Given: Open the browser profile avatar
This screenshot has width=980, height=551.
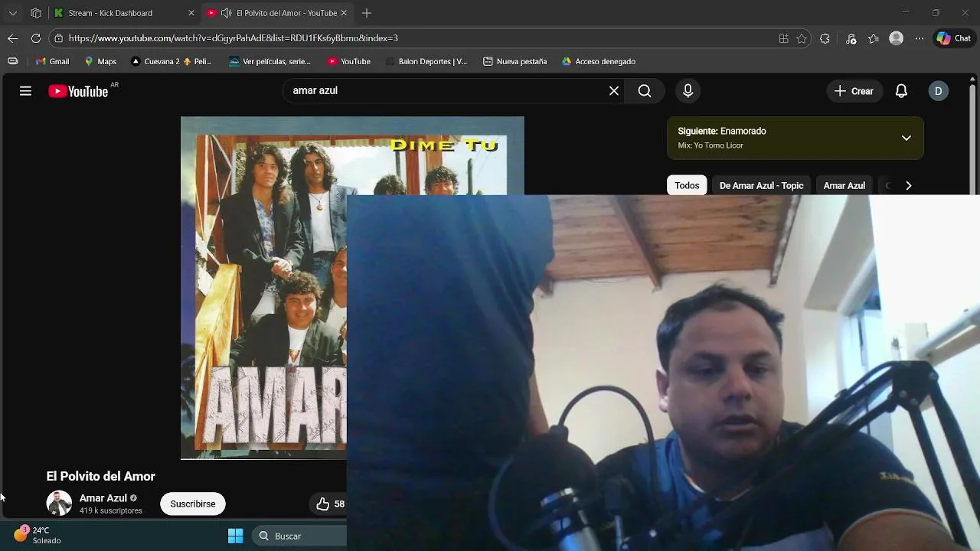Looking at the screenshot, I should tap(896, 38).
